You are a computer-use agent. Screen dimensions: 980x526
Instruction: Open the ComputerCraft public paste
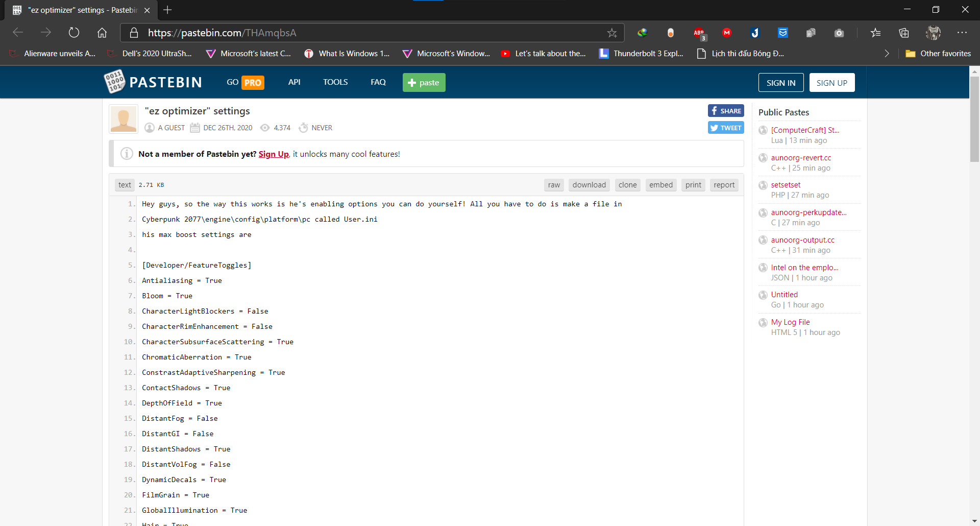click(805, 130)
